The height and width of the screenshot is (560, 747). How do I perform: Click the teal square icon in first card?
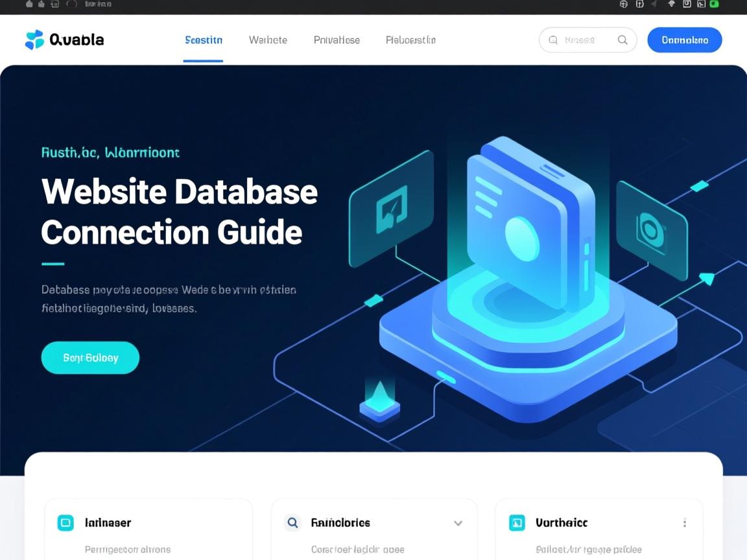(x=65, y=522)
